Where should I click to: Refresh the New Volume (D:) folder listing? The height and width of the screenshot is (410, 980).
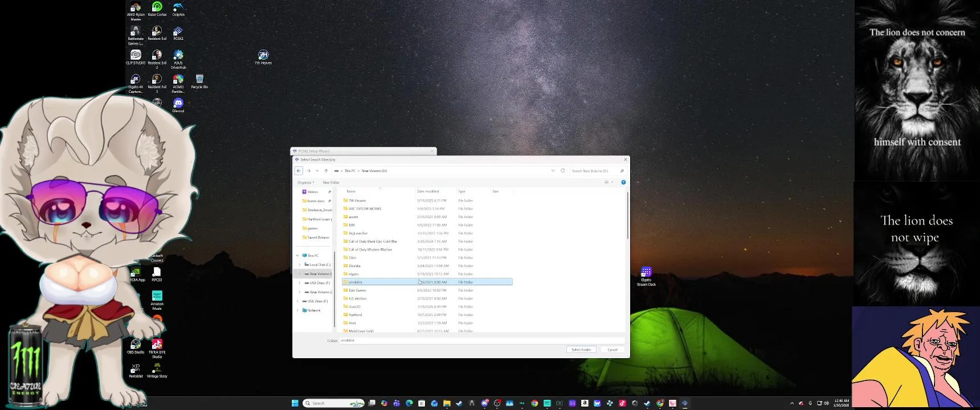[563, 171]
